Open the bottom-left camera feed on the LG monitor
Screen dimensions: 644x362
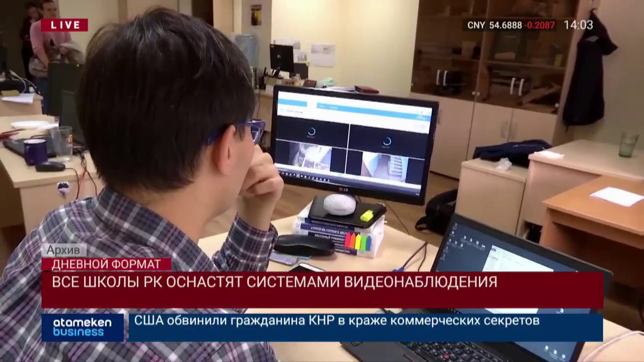click(310, 157)
